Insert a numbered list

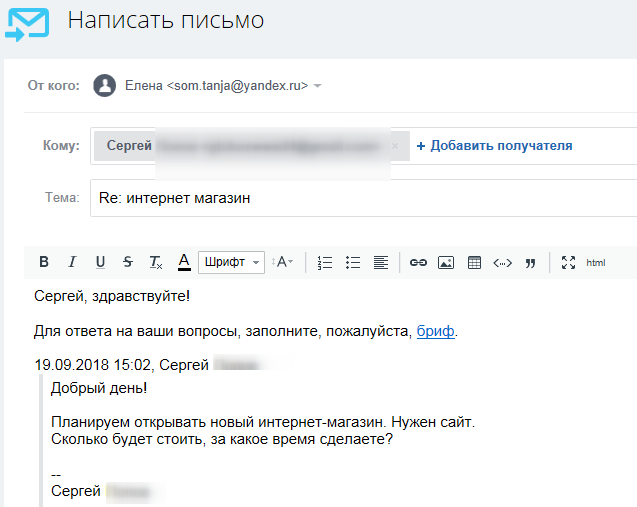coord(325,262)
